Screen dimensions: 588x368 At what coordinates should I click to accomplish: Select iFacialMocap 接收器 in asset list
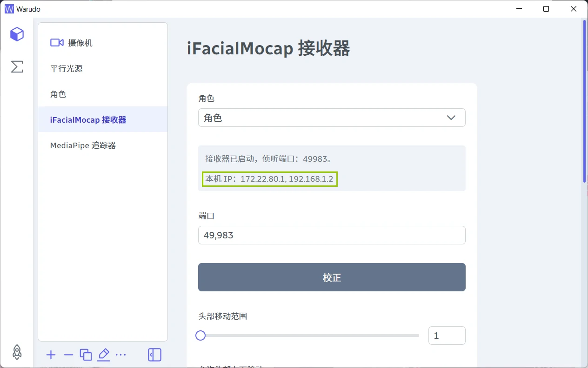coord(103,119)
